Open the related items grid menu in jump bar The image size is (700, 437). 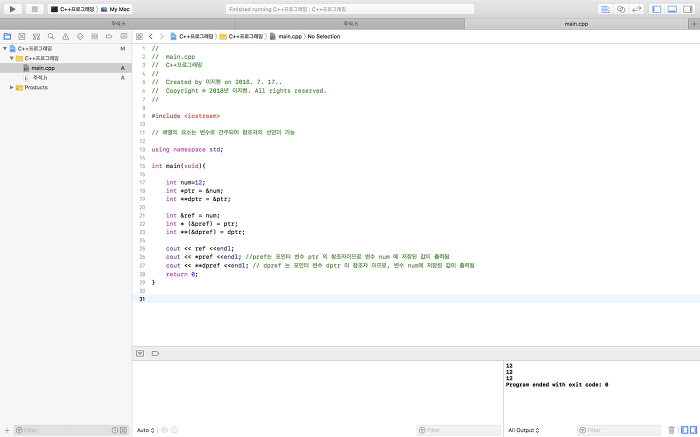[139, 36]
